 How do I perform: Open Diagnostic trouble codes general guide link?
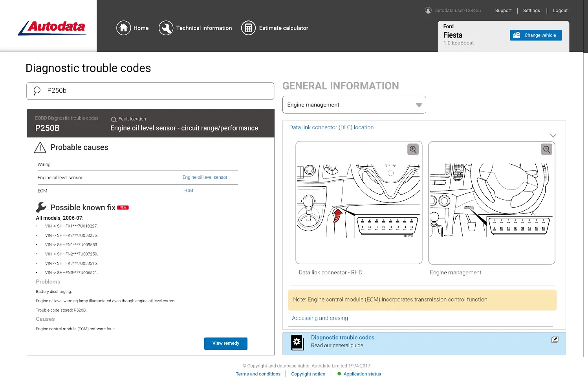343,338
